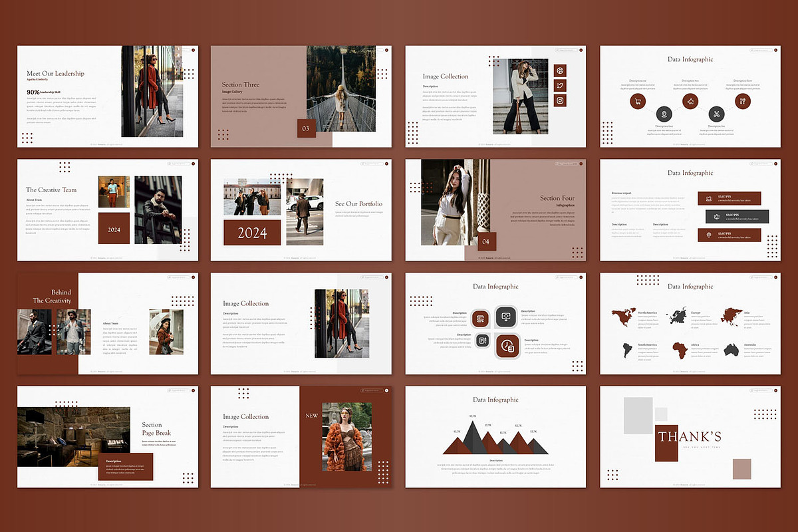
Task: Select the Section Four woman portrait photo
Action: pos(456,203)
